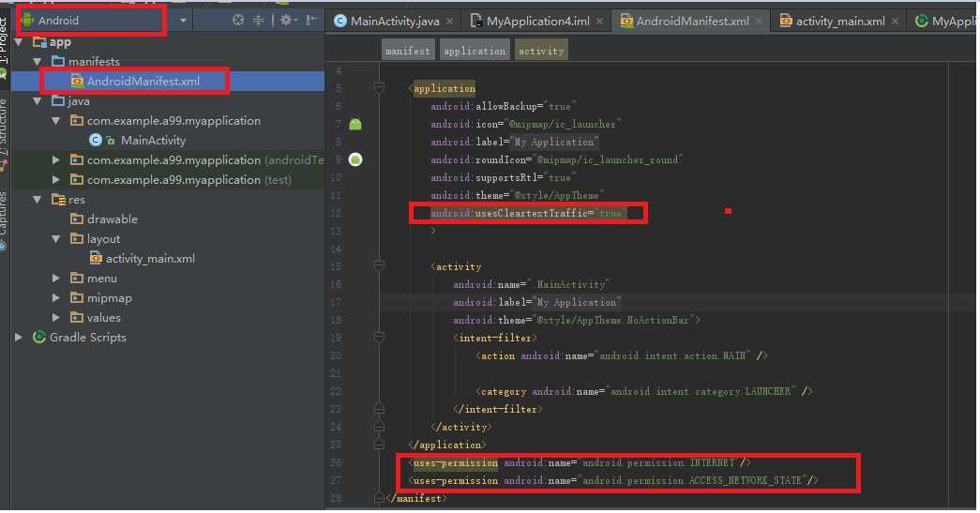
Task: Fold the application tag at line 5
Action: click(379, 88)
